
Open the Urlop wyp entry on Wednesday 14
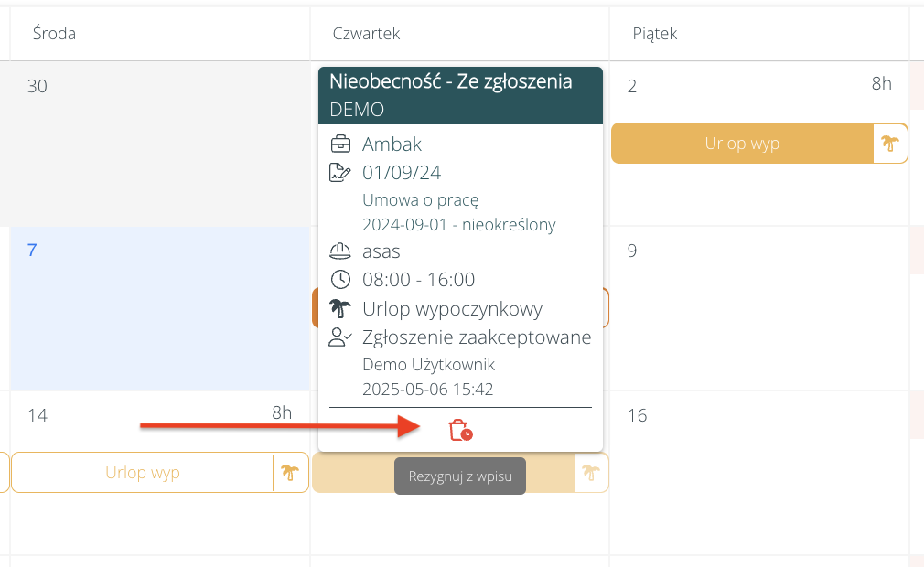click(x=142, y=473)
